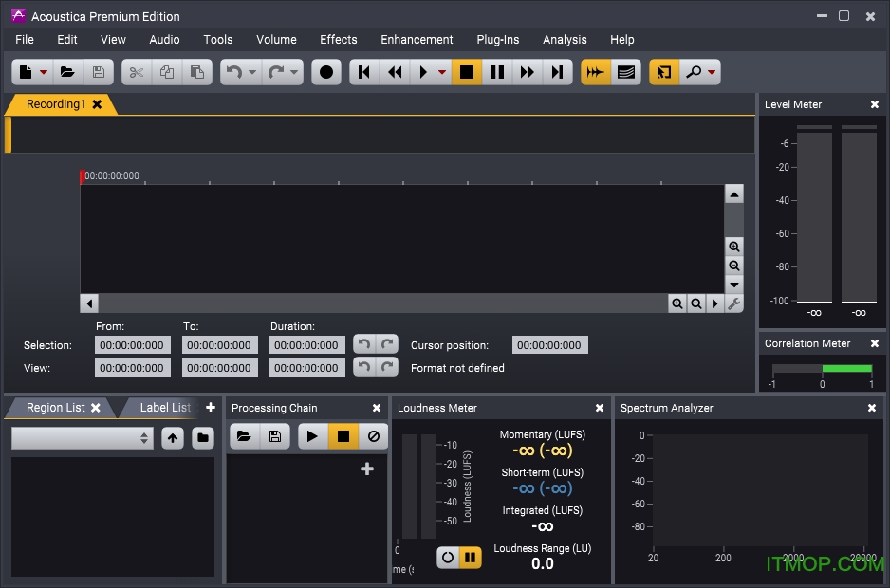Save the current processing chain
This screenshot has width=890, height=588.
tap(272, 436)
